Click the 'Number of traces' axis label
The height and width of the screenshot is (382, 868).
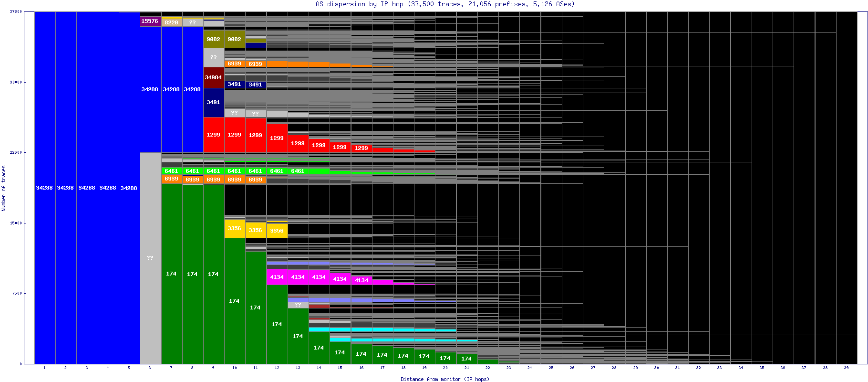click(x=3, y=188)
